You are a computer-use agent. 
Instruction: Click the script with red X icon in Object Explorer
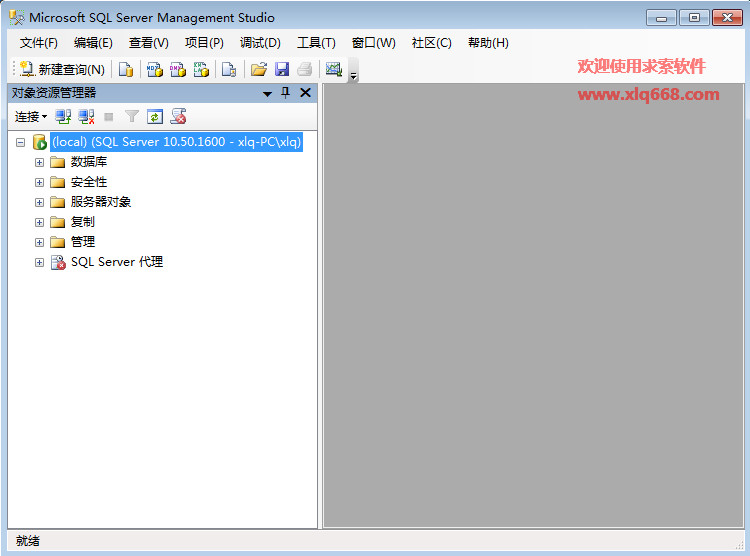click(178, 116)
